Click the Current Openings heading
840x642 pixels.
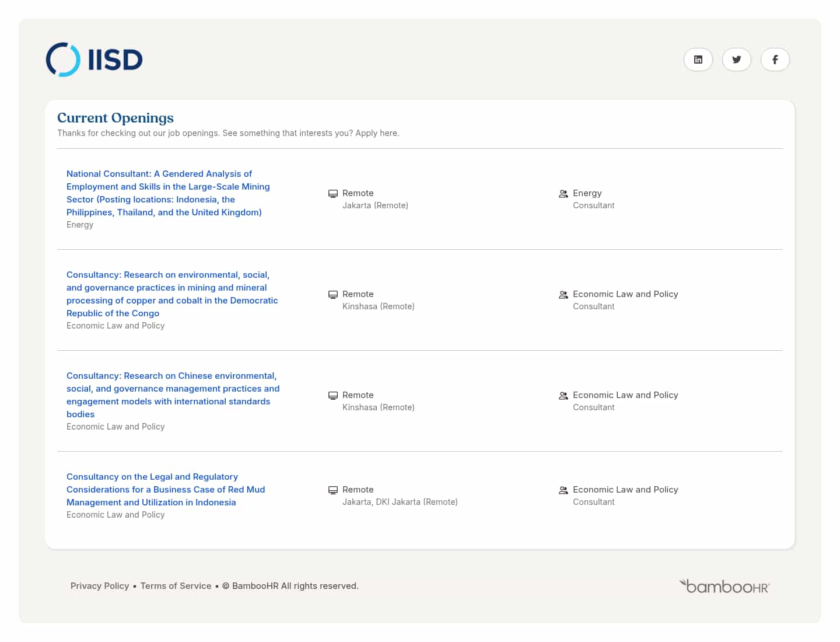tap(116, 118)
